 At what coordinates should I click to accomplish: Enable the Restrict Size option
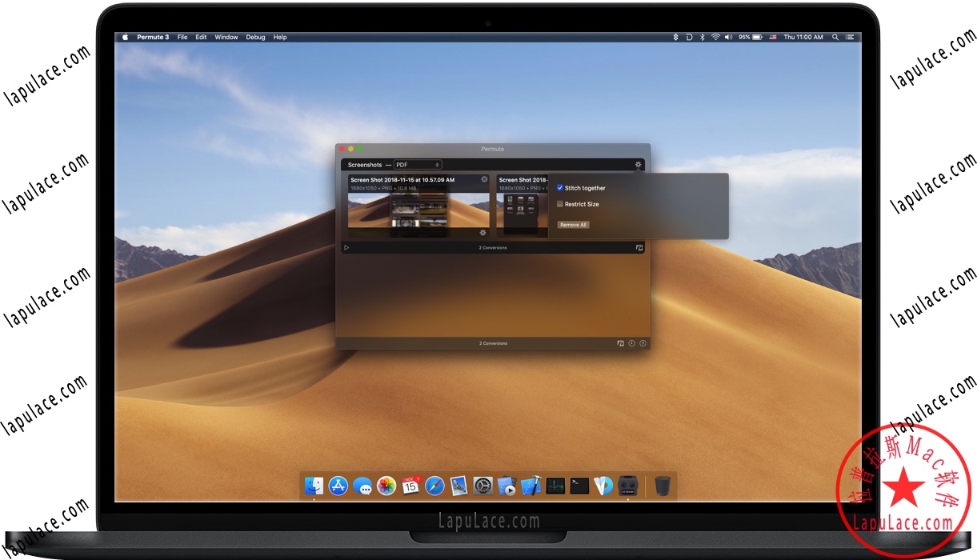tap(560, 204)
